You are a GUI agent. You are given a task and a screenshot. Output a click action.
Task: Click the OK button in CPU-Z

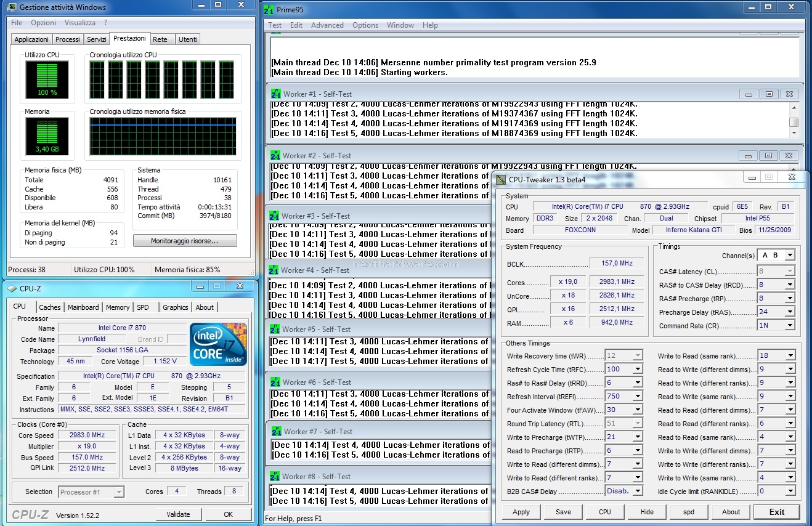pos(229,514)
